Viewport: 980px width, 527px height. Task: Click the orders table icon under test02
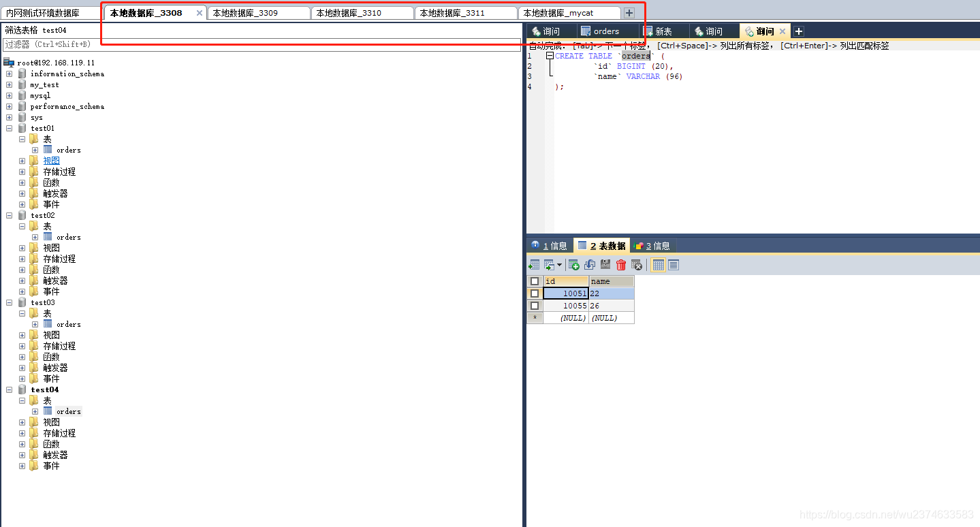pyautogui.click(x=48, y=236)
